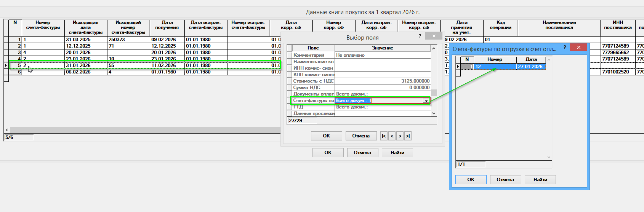Close the Счета-фактуры по отгрузке dialog
Image resolution: width=644 pixels, height=212 pixels.
tap(578, 48)
